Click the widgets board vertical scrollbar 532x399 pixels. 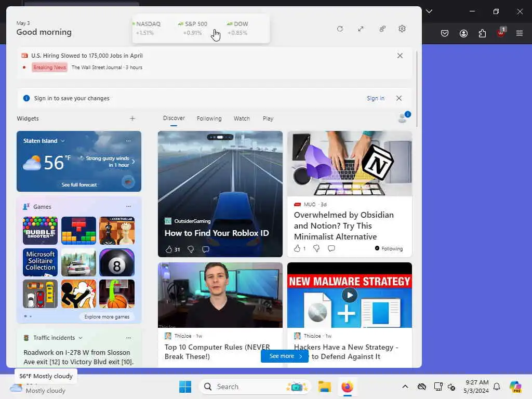point(417,89)
